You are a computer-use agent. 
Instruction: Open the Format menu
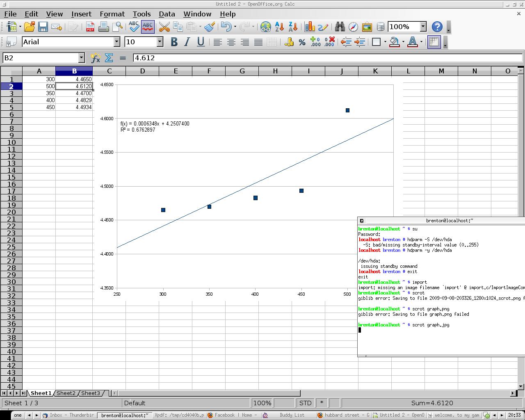[x=112, y=14]
